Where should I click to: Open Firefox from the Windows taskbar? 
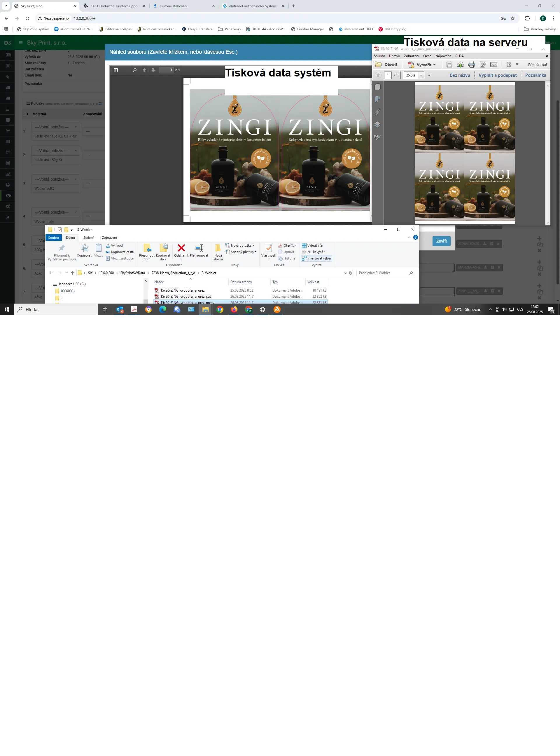click(x=234, y=309)
